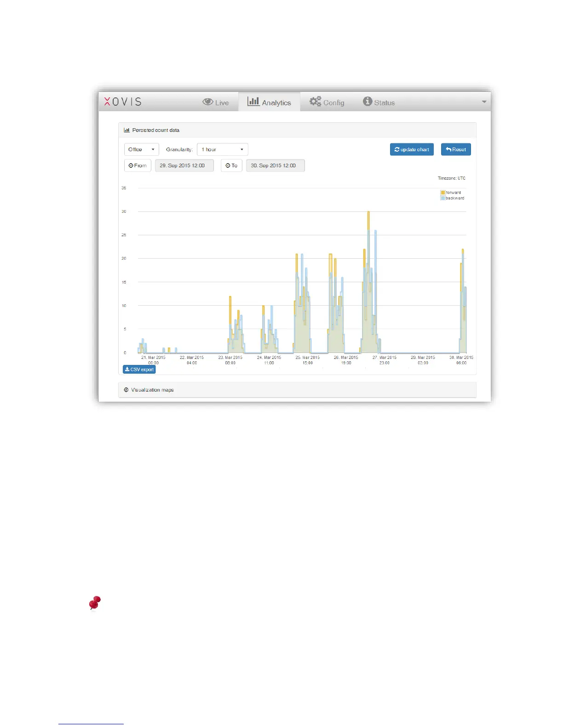Click the Xovis logo
563x728 pixels.
(x=123, y=102)
